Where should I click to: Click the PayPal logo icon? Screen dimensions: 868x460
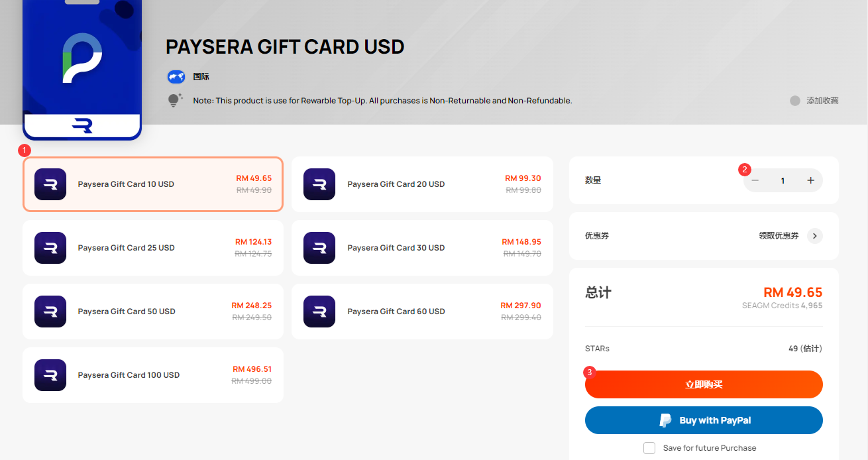click(x=665, y=420)
